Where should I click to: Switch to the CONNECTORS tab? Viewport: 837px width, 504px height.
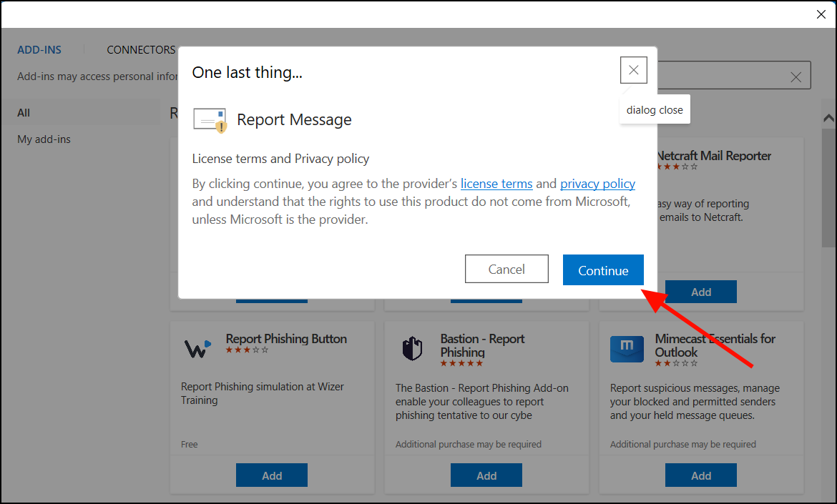[141, 49]
